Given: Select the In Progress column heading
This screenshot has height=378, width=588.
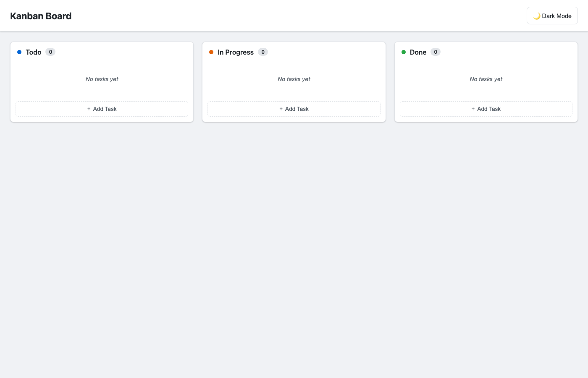Looking at the screenshot, I should 236,52.
